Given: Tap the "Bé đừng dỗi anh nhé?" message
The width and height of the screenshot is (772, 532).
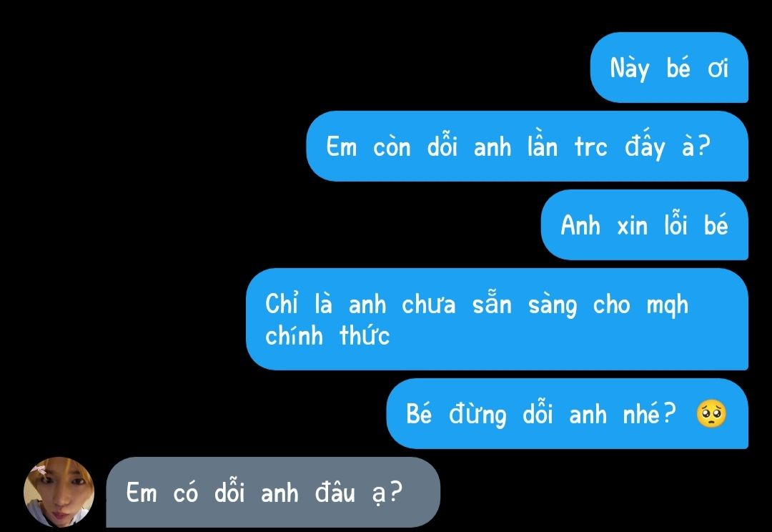Looking at the screenshot, I should 567,414.
